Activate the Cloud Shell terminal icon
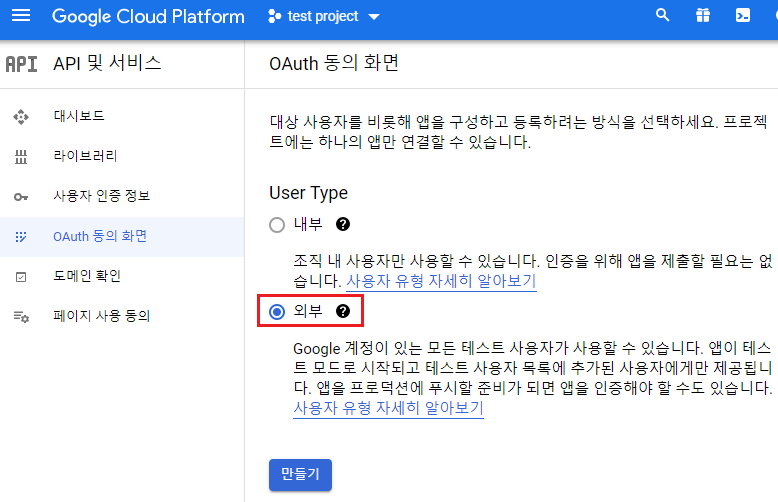This screenshot has height=502, width=778. coord(743,15)
